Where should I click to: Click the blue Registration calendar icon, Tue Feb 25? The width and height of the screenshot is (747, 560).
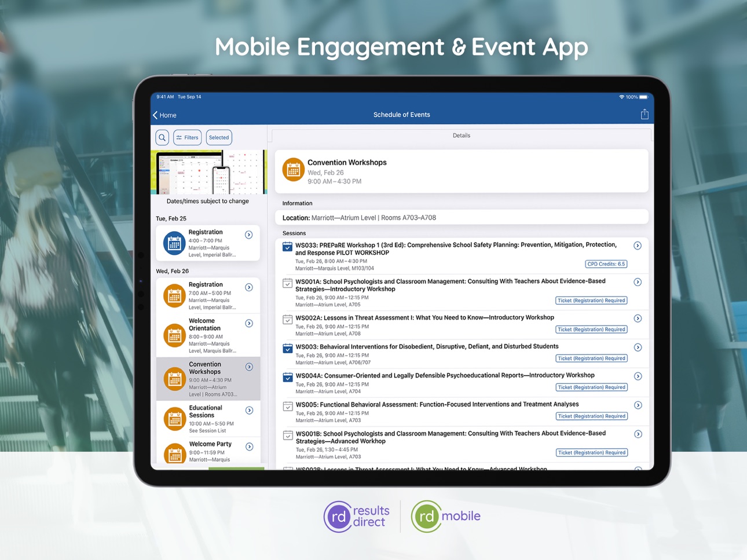(x=174, y=243)
